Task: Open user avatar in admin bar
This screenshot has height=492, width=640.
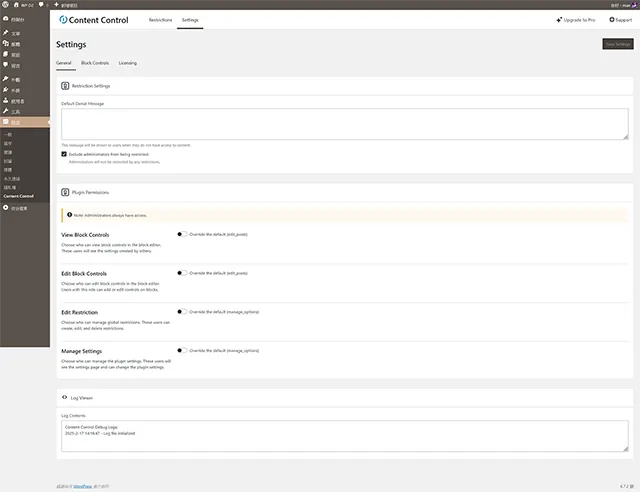Action: (x=634, y=5)
